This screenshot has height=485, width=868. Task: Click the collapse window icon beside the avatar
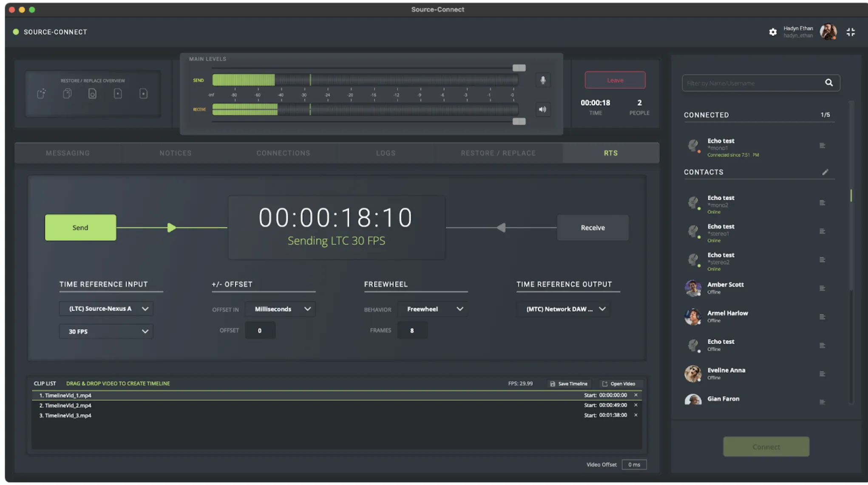(851, 32)
